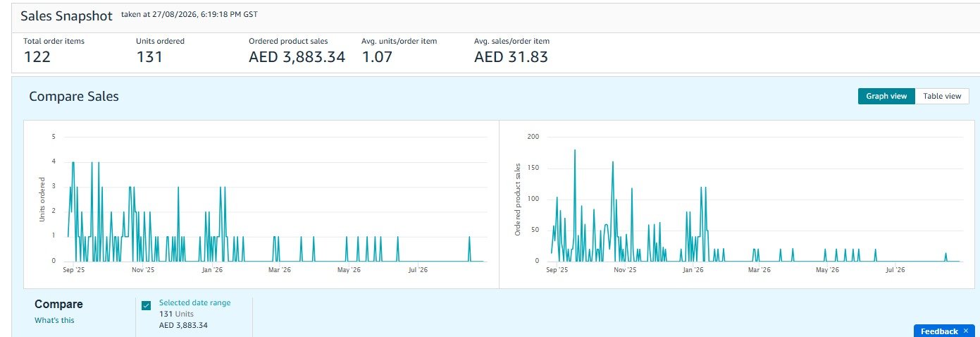Click Sep '25 label on sales chart

point(557,269)
